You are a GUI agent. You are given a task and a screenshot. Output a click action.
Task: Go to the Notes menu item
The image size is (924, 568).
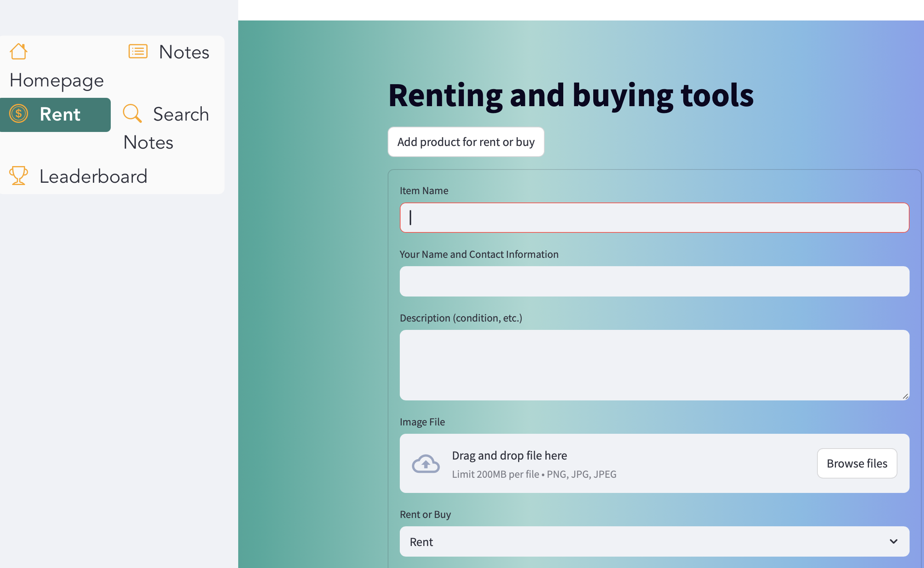184,52
